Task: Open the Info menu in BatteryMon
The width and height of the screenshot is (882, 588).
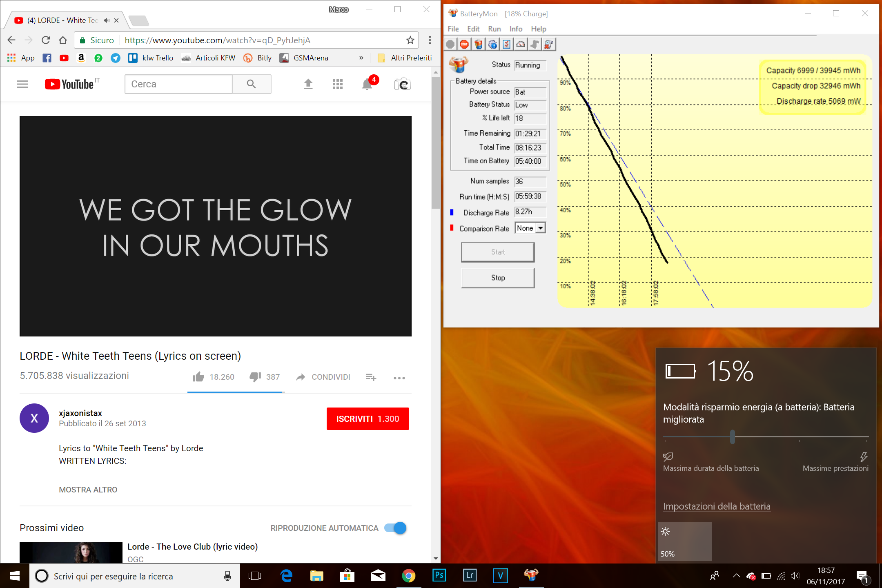Action: [516, 29]
